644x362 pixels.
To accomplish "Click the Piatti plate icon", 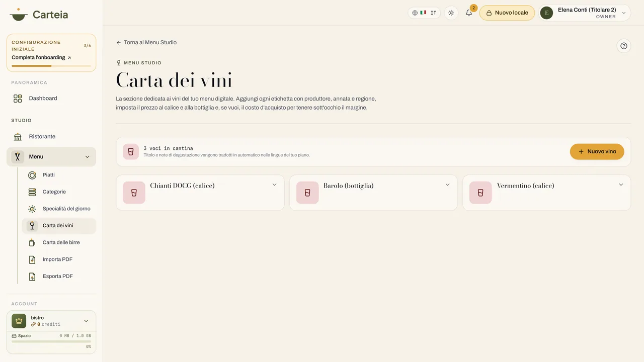I will (32, 175).
